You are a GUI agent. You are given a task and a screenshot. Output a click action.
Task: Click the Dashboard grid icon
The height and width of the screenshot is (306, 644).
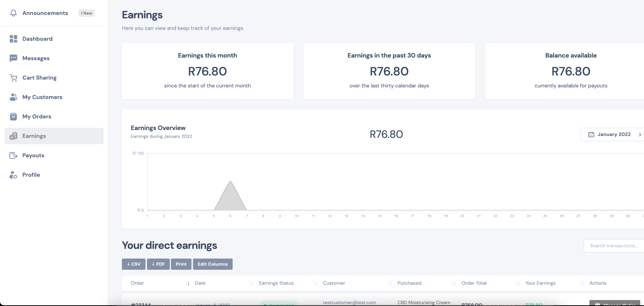13,39
